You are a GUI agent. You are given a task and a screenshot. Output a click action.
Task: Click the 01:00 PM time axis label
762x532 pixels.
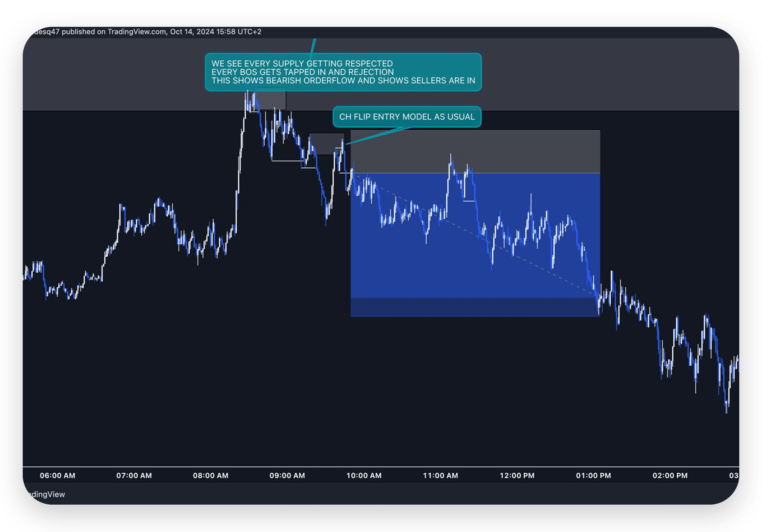click(x=593, y=475)
